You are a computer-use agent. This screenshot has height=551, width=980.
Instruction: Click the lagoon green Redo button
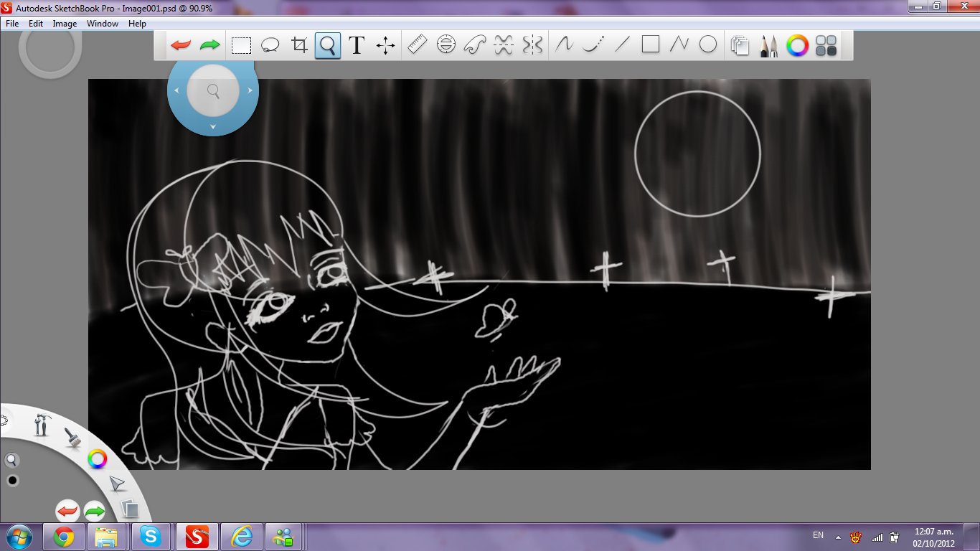click(x=95, y=512)
